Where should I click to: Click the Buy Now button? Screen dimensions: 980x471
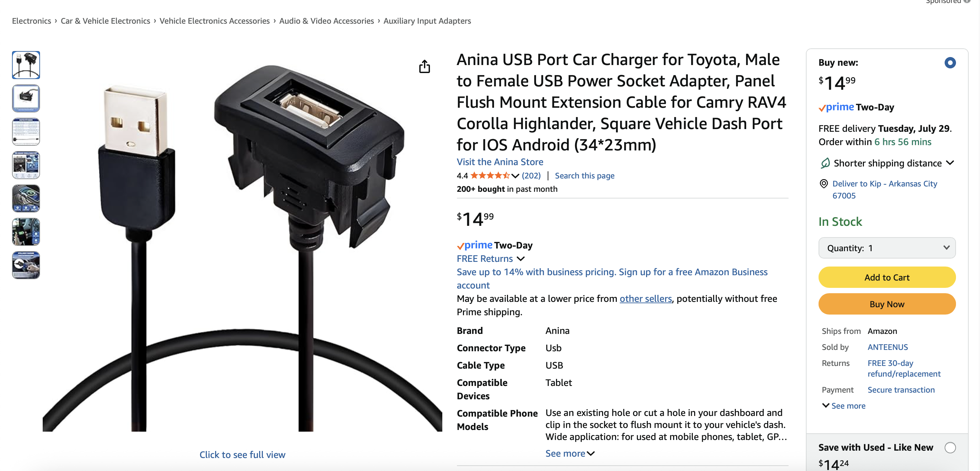[886, 304]
